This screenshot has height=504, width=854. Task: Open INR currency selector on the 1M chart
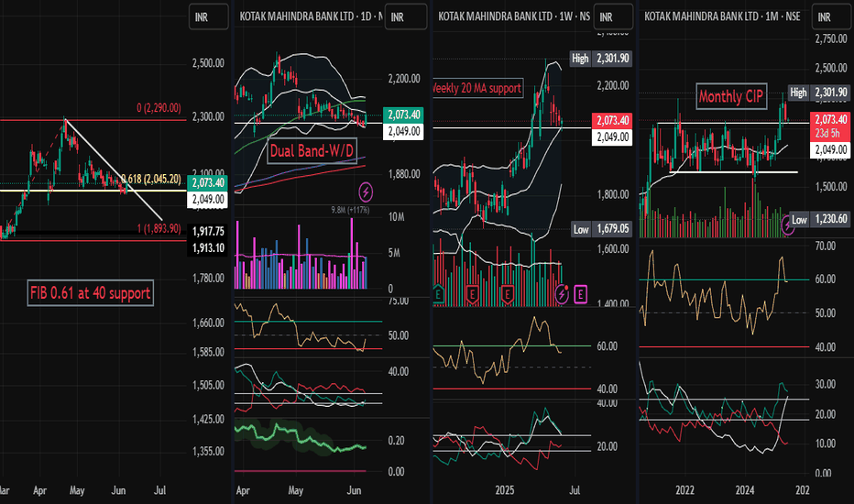[x=832, y=16]
